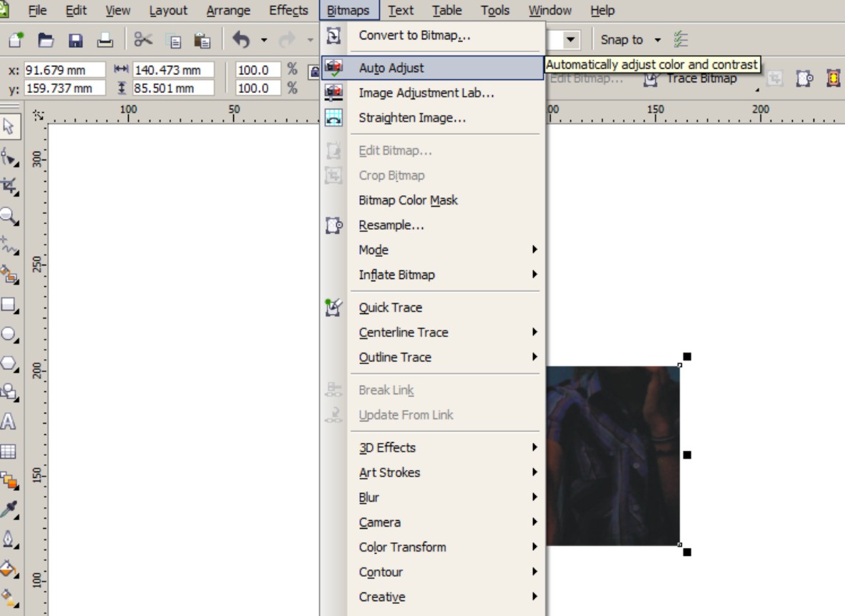
Task: Click the Undo arrow icon
Action: tap(241, 39)
